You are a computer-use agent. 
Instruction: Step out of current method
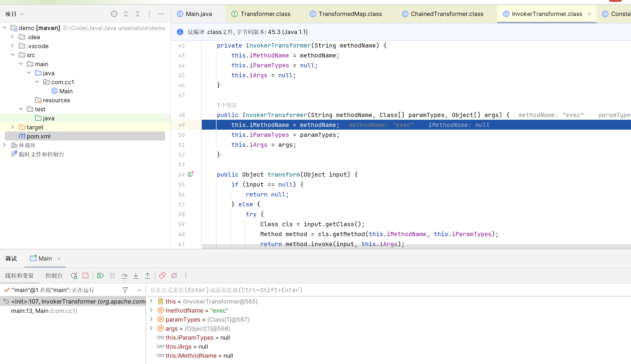148,276
